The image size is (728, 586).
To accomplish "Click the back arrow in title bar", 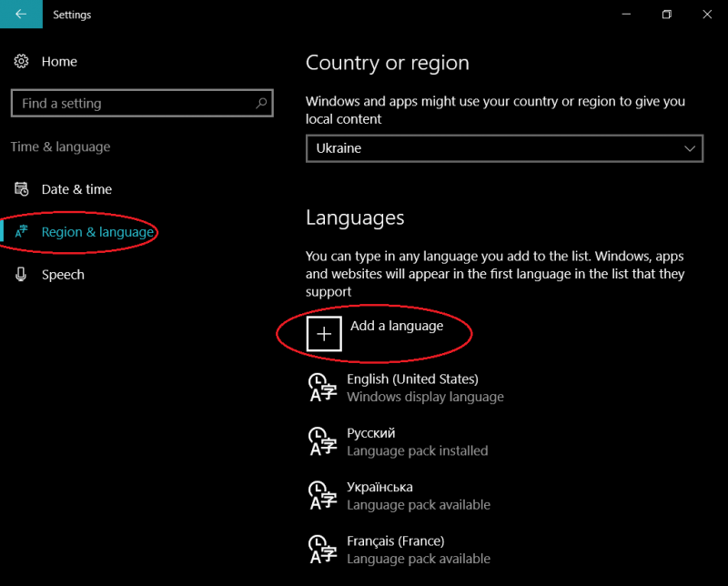I will click(20, 15).
